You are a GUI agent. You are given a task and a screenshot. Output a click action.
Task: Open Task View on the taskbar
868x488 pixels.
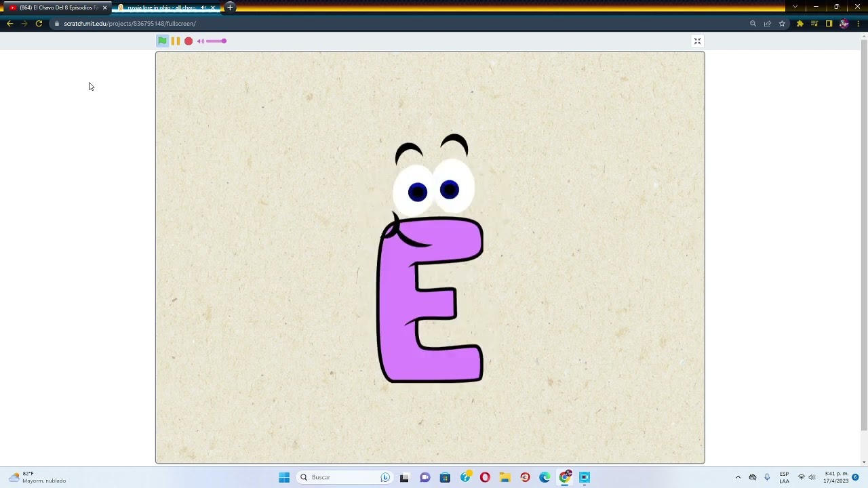click(404, 477)
